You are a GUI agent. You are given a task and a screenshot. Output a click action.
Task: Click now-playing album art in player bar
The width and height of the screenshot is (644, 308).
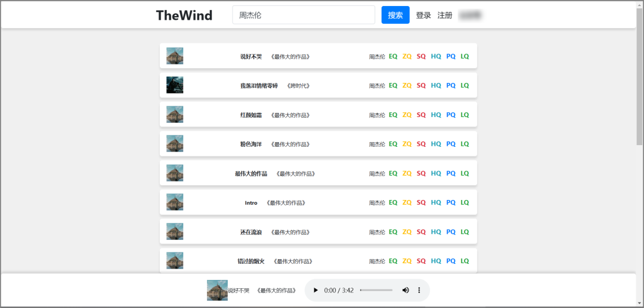coord(217,290)
